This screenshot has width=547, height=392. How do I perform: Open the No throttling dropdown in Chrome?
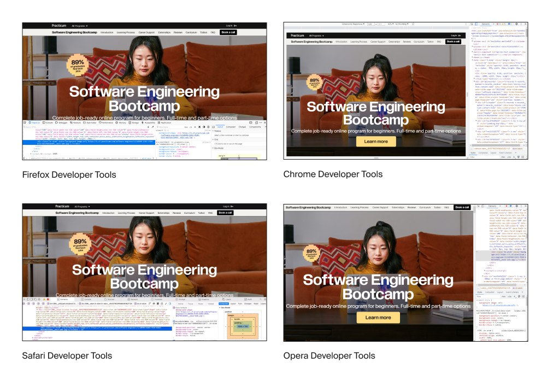pyautogui.click(x=402, y=24)
